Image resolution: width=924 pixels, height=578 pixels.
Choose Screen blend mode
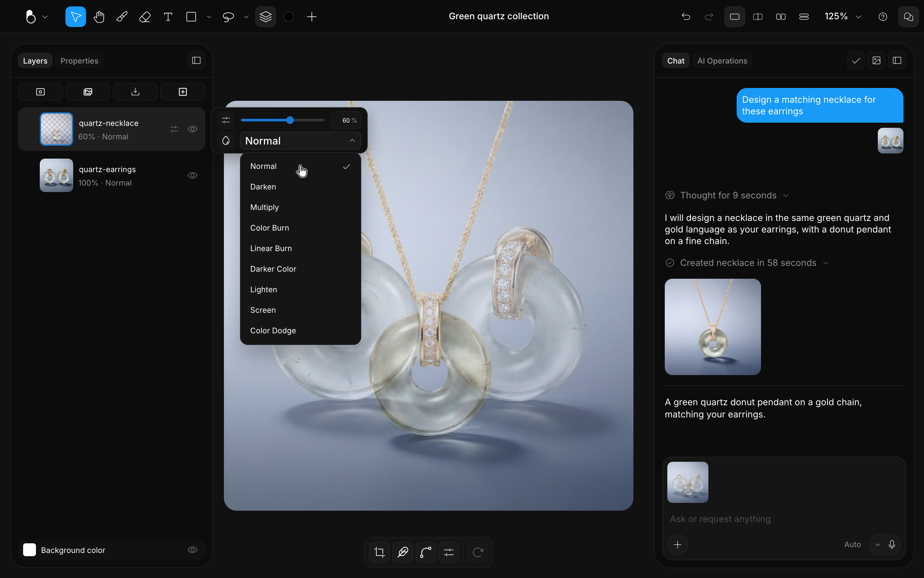(301, 310)
